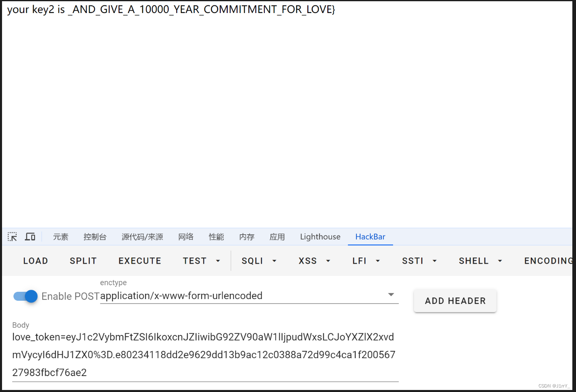The image size is (576, 392).
Task: Switch to the 应用 tab
Action: pyautogui.click(x=277, y=237)
